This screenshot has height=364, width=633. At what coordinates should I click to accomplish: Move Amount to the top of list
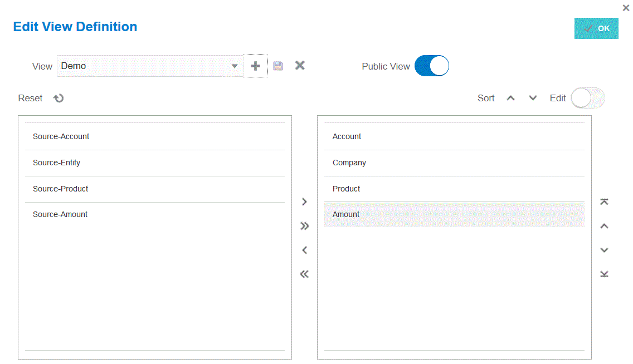coord(604,202)
